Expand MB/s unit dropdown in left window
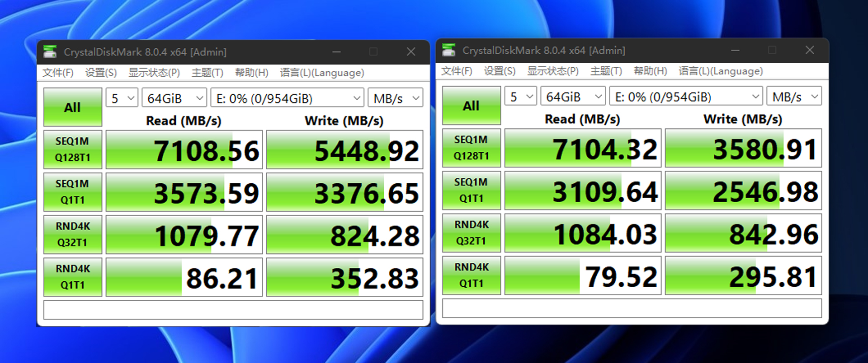868x363 pixels. (396, 98)
